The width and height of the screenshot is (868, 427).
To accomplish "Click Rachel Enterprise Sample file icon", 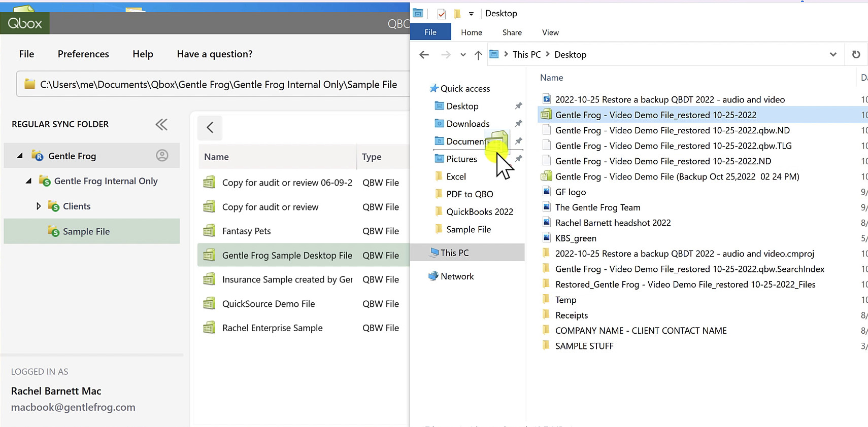I will pos(209,328).
